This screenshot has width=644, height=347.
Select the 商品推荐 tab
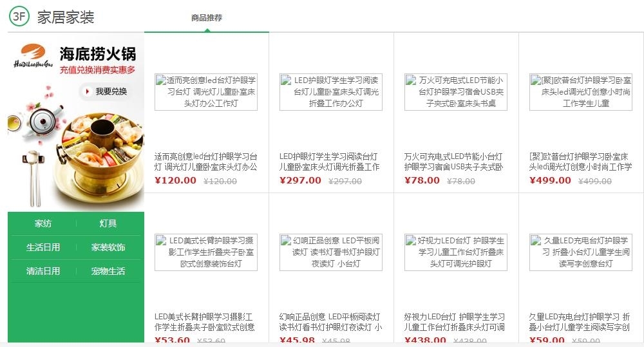tap(207, 17)
